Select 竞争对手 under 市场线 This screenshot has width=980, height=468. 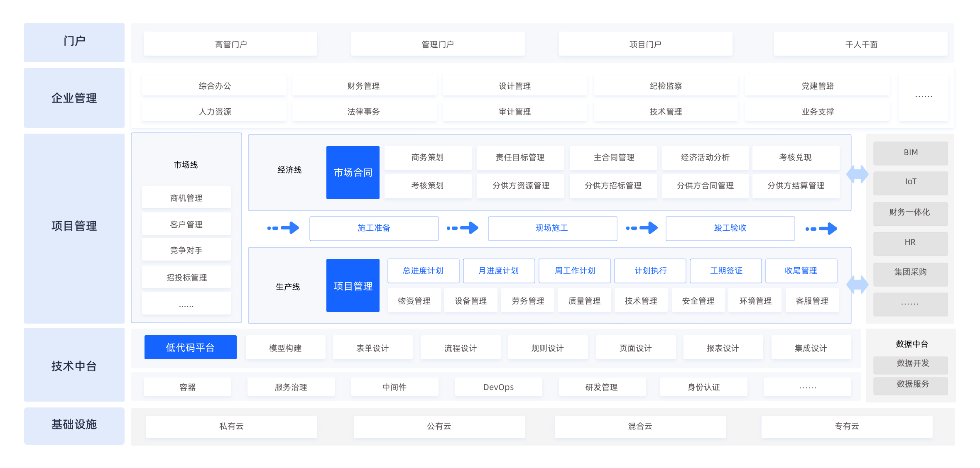tap(186, 250)
